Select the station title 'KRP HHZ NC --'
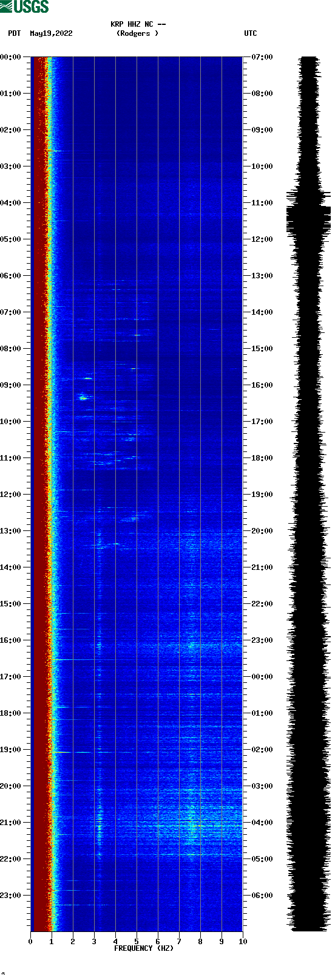 [x=138, y=24]
